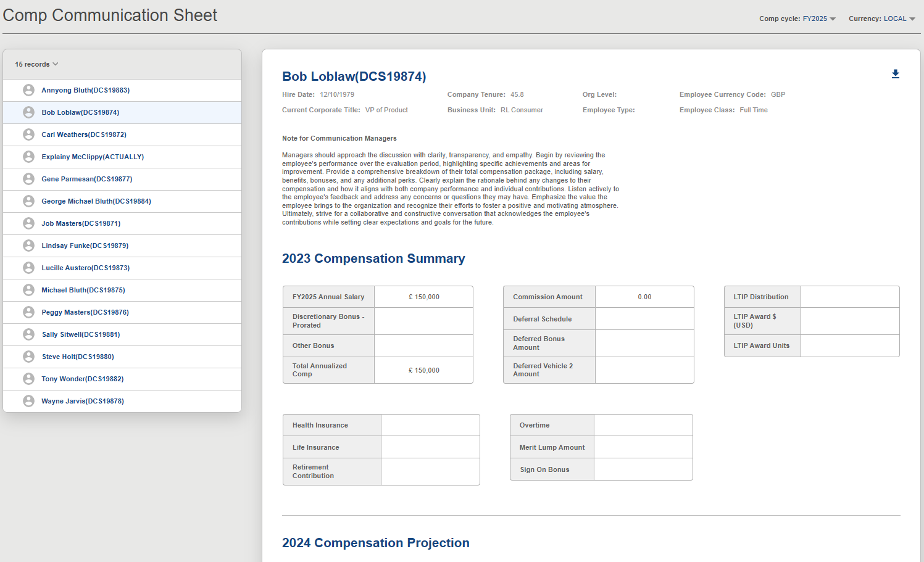Screen dimensions: 924x562
Task: Click Wayne Jarvis's avatar icon
Action: [x=28, y=400]
